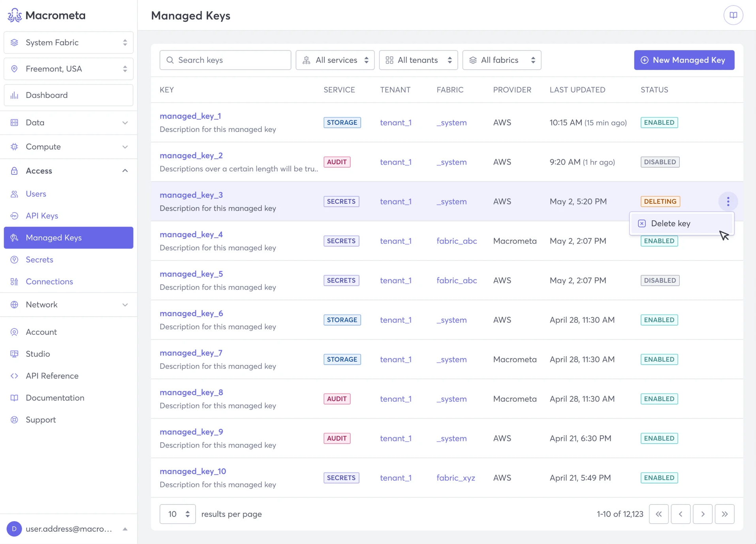This screenshot has height=544, width=756.
Task: Click the Support lifebuoy icon
Action: [15, 420]
